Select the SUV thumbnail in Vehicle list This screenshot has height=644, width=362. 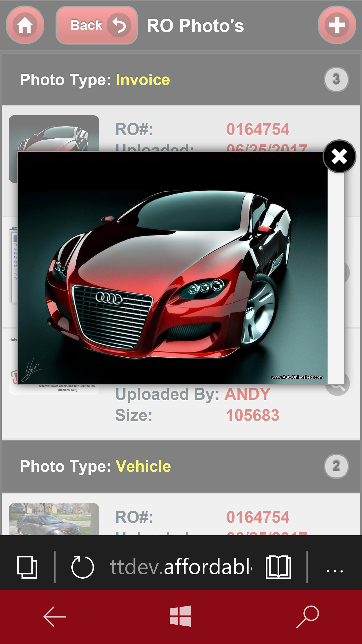point(54,519)
